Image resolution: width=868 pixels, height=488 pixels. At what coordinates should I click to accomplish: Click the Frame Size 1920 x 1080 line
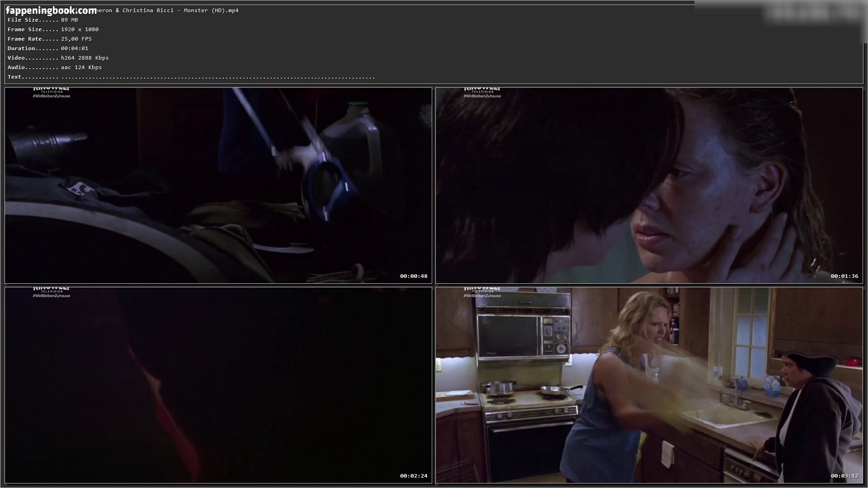click(x=53, y=29)
